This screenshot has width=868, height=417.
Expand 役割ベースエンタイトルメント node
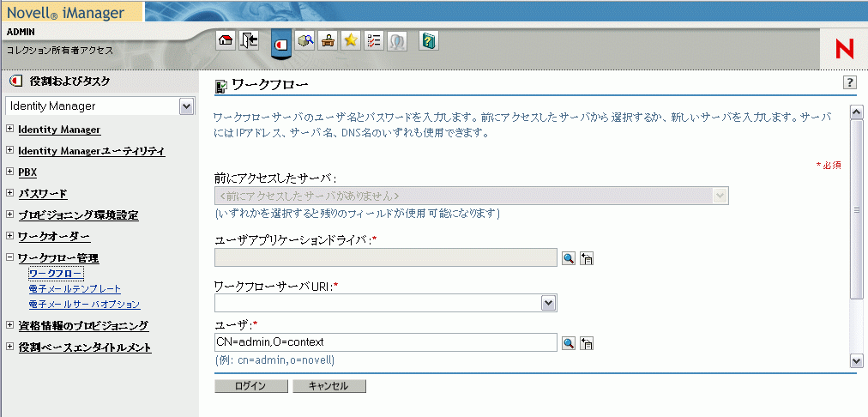pyautogui.click(x=9, y=347)
